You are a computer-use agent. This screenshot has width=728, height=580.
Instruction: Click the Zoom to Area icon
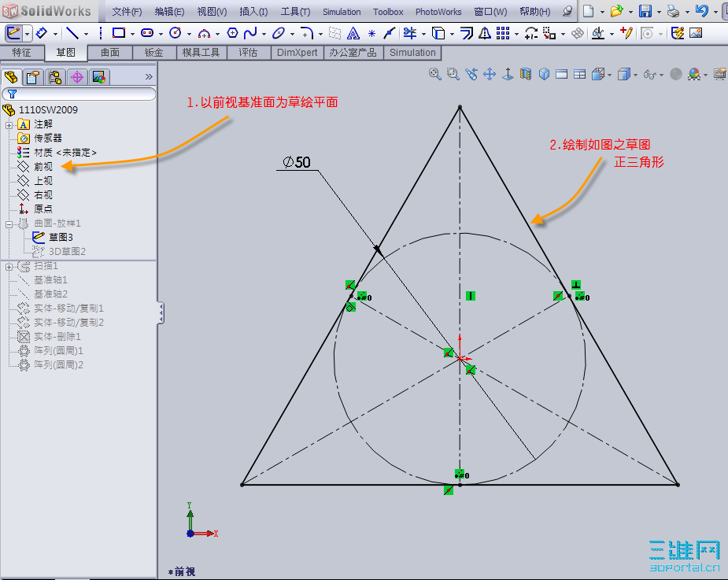(453, 74)
